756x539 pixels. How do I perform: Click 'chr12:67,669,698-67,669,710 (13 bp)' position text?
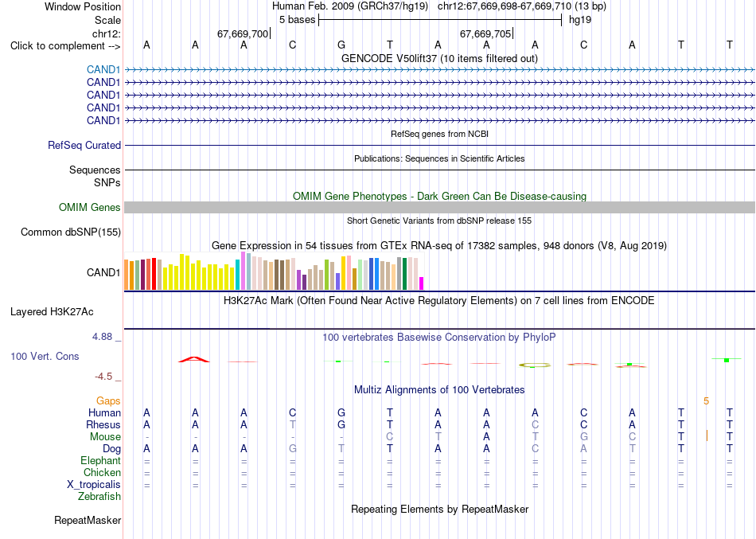click(522, 6)
